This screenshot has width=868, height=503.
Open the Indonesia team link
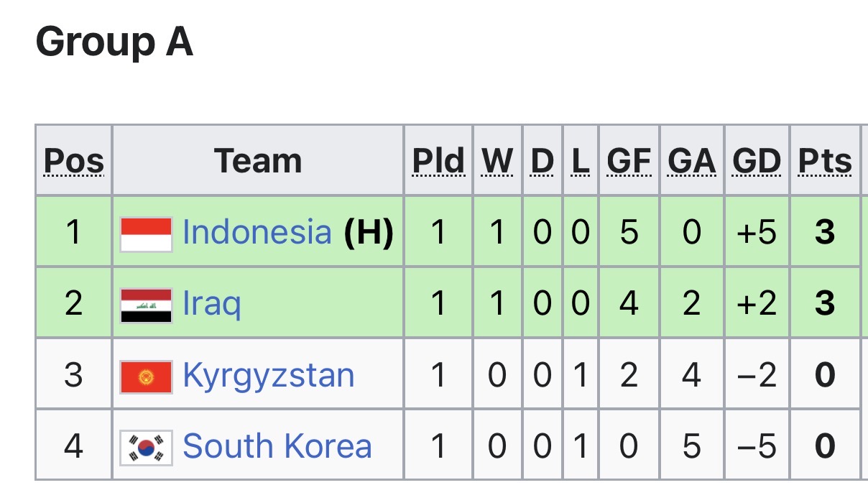pyautogui.click(x=257, y=233)
